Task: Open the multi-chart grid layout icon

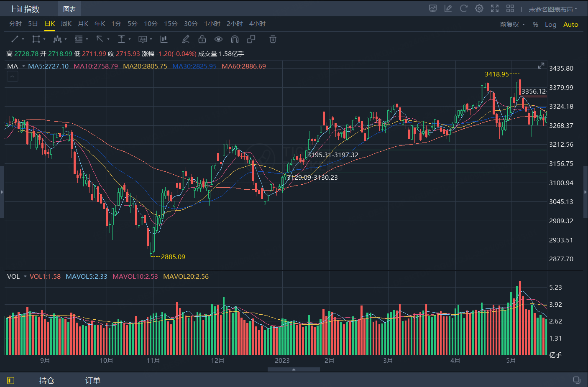Action: 510,8
